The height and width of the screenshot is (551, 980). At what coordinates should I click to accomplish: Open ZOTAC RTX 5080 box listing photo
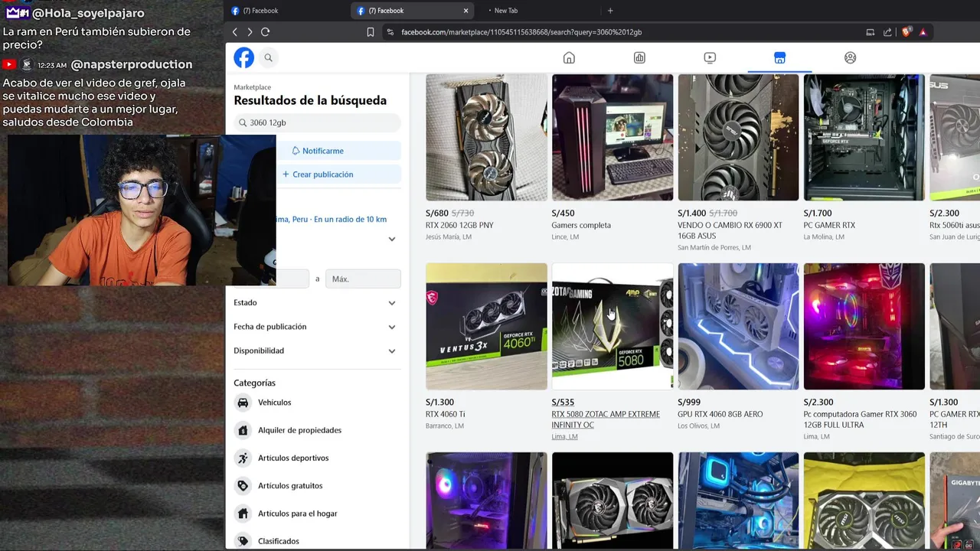pos(612,327)
